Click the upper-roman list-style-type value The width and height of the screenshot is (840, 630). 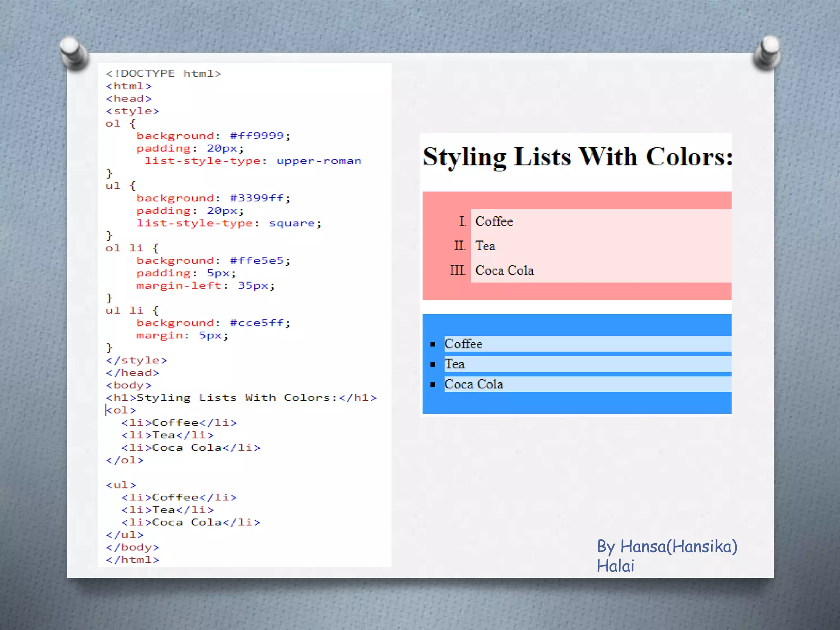tap(319, 161)
